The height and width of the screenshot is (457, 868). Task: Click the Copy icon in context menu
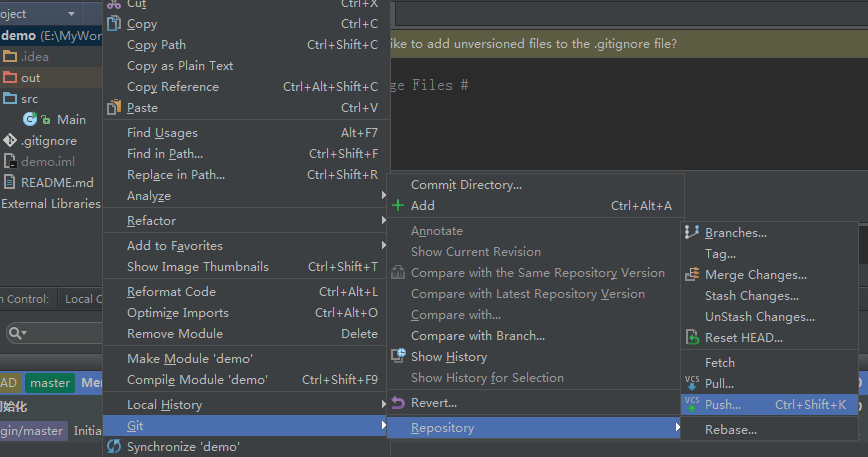click(x=114, y=24)
